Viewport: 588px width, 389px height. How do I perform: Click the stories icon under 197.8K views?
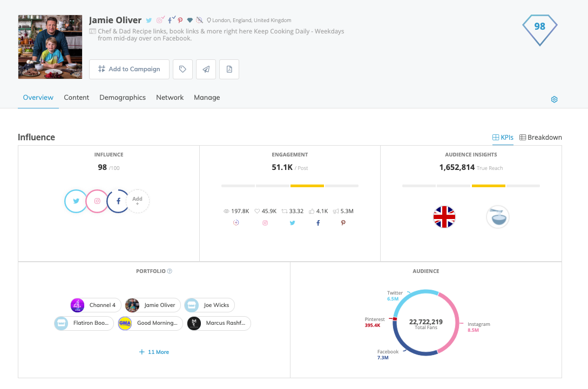tap(236, 223)
